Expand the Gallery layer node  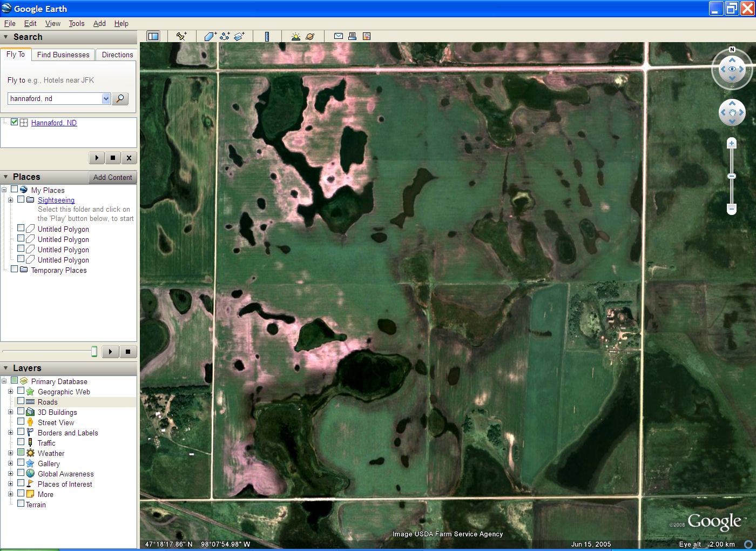click(10, 463)
